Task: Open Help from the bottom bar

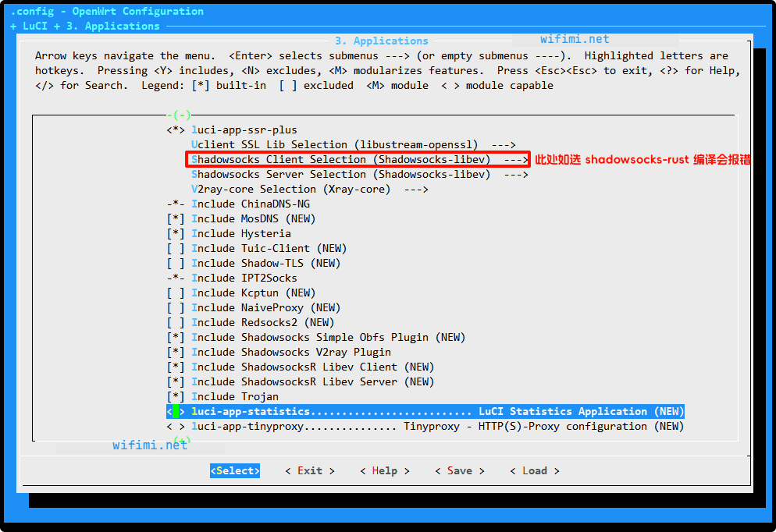Action: tap(385, 471)
